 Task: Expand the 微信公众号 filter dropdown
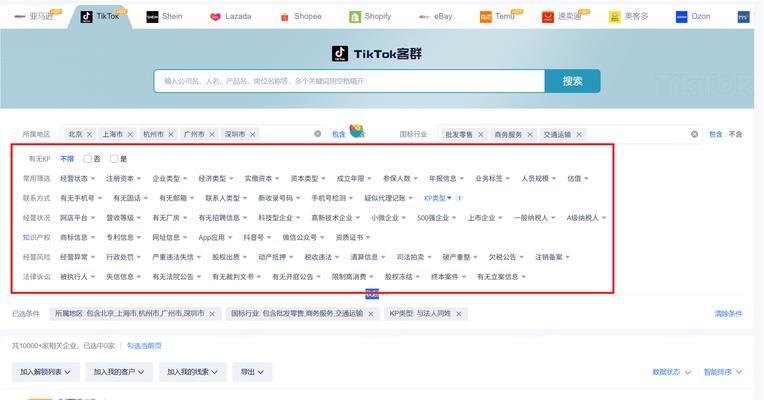pyautogui.click(x=303, y=238)
